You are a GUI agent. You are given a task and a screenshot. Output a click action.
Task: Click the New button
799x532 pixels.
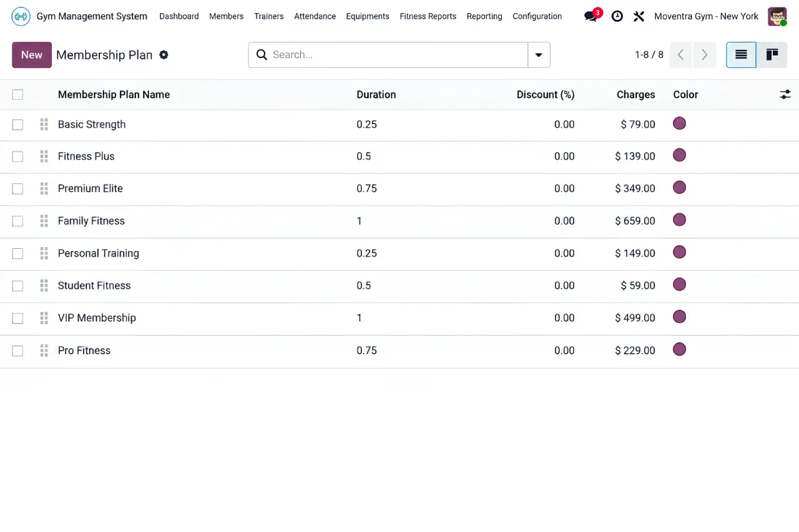point(32,55)
